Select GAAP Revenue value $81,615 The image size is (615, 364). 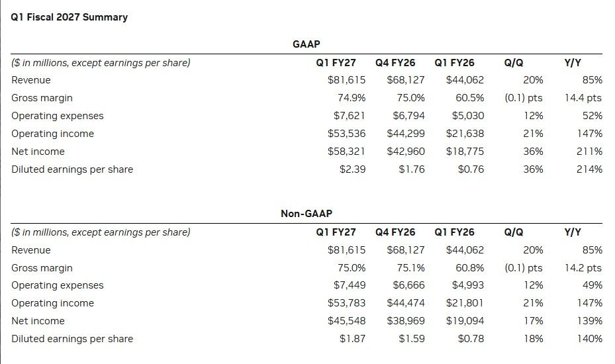coord(346,80)
